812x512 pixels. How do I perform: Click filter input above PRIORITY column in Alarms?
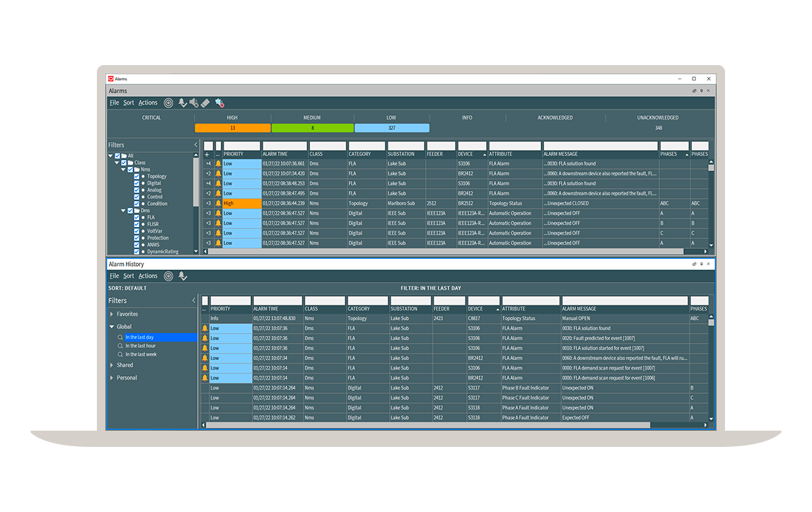(x=242, y=146)
